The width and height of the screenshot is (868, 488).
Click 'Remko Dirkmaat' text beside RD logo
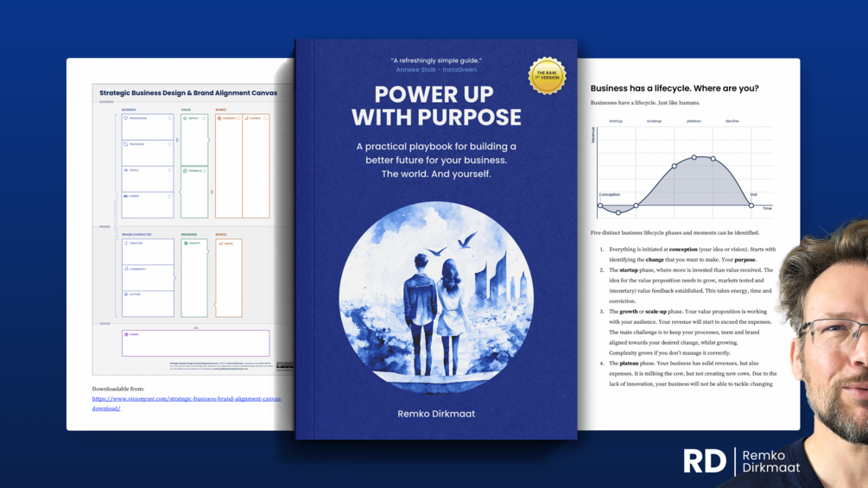(x=771, y=461)
